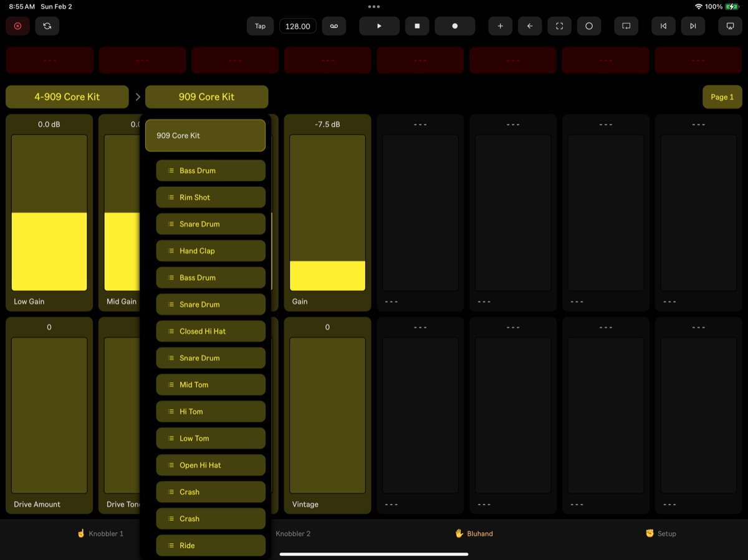Click the Vintage slider
748x560 pixels.
point(327,415)
